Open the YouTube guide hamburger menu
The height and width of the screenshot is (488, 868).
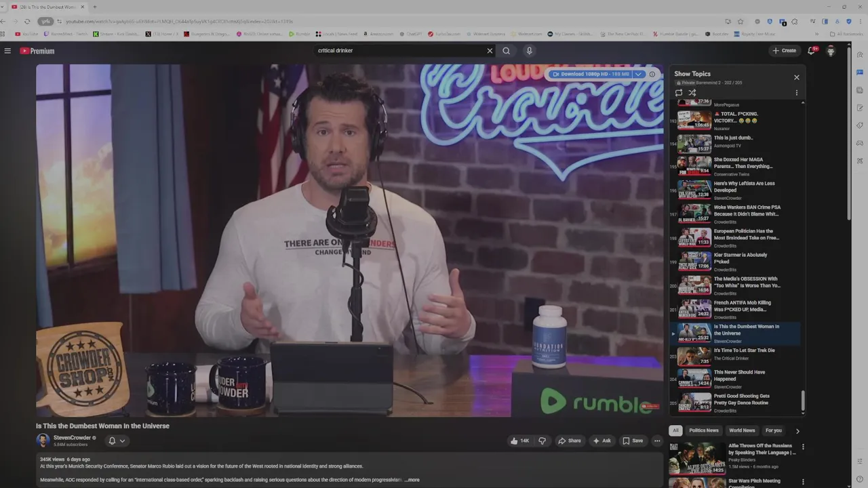pyautogui.click(x=7, y=51)
